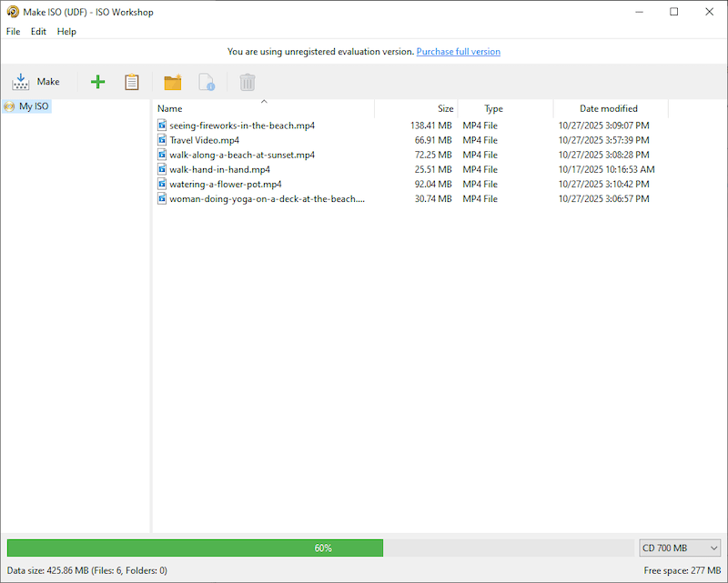Click the Travel Video.mp4 file icon

(x=162, y=140)
